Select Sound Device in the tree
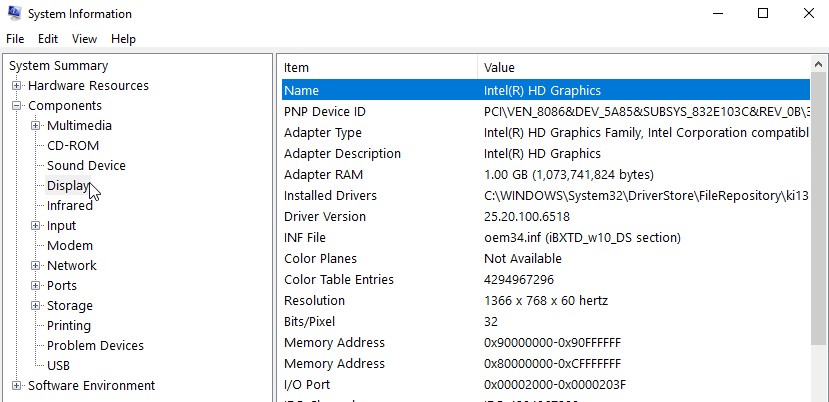 86,166
